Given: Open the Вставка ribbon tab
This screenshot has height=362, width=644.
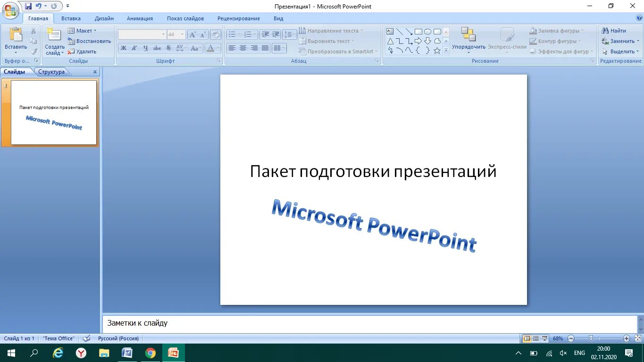Looking at the screenshot, I should [x=71, y=18].
